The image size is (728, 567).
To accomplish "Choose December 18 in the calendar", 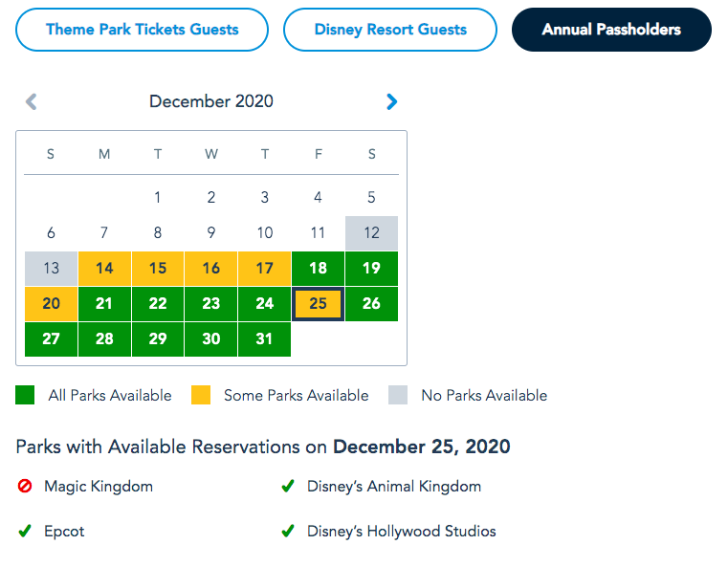I will click(318, 268).
